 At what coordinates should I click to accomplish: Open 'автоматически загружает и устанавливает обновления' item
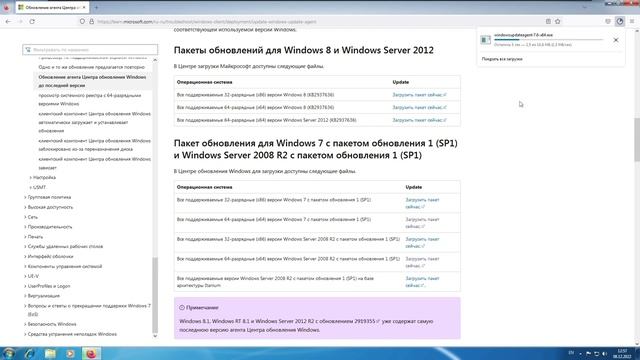click(x=95, y=122)
